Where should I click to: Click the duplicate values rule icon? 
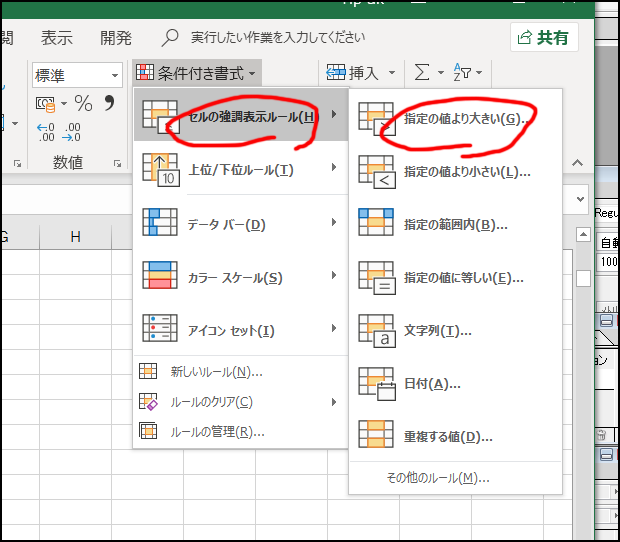(376, 434)
